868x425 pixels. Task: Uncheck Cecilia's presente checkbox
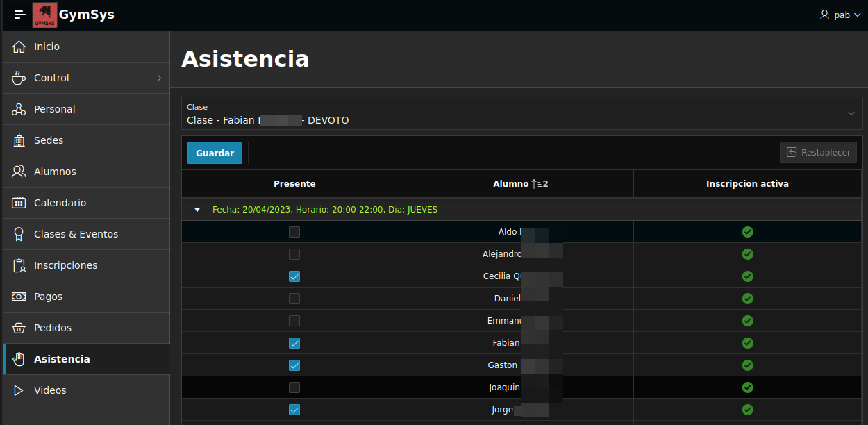(x=294, y=276)
